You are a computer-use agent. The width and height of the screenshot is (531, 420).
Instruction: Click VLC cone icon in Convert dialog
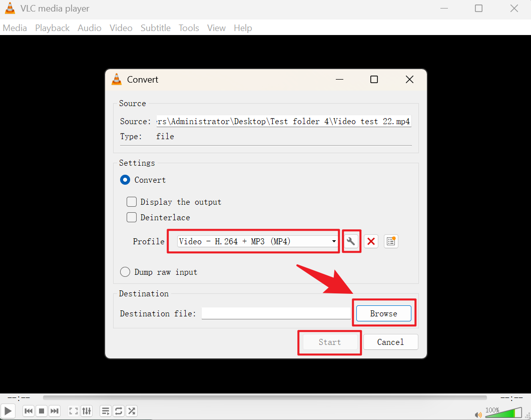pyautogui.click(x=117, y=79)
